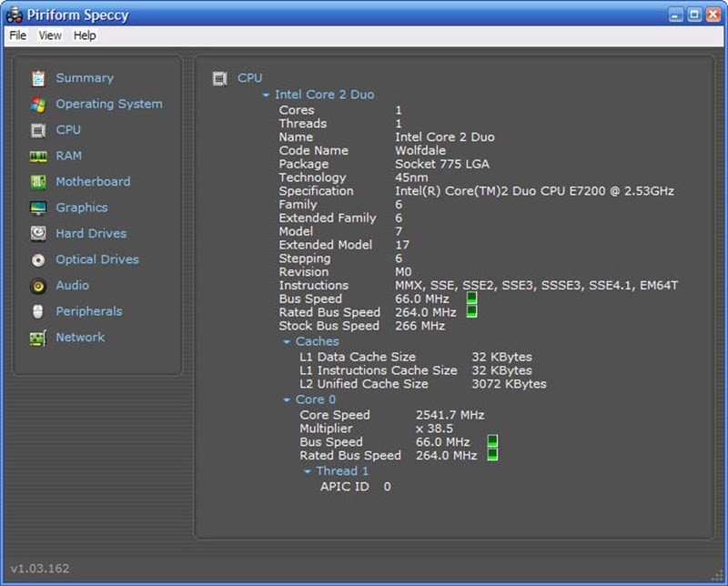Open the View menu
Image resolution: width=728 pixels, height=586 pixels.
pyautogui.click(x=49, y=35)
